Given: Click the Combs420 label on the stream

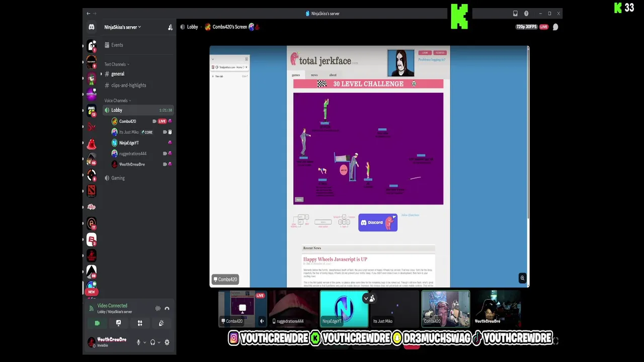Looking at the screenshot, I should point(225,280).
